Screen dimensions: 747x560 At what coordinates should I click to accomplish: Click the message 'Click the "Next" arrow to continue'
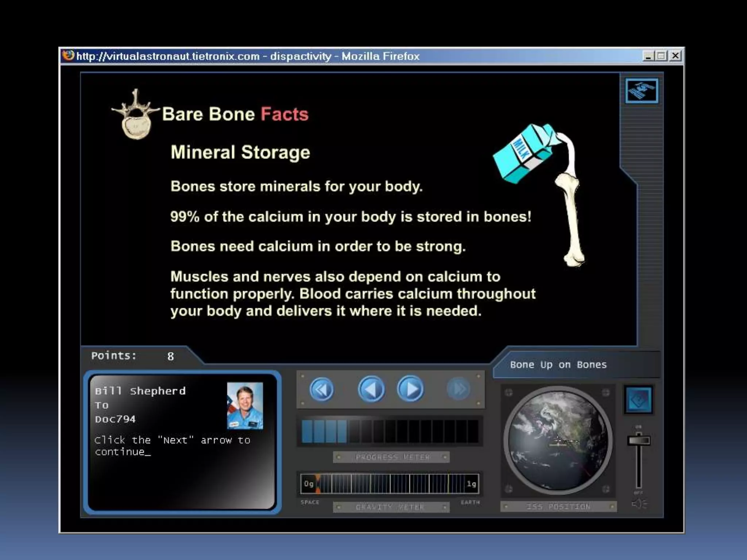pos(173,446)
